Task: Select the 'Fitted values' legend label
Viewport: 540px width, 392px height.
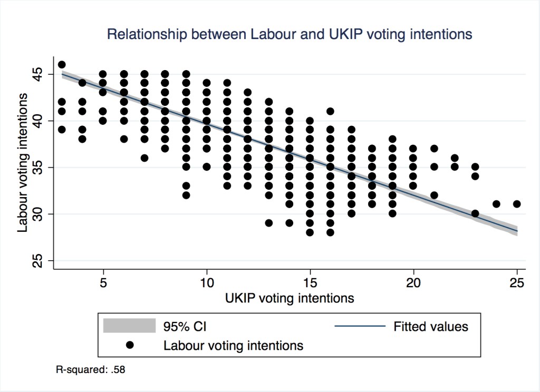Action: [431, 327]
